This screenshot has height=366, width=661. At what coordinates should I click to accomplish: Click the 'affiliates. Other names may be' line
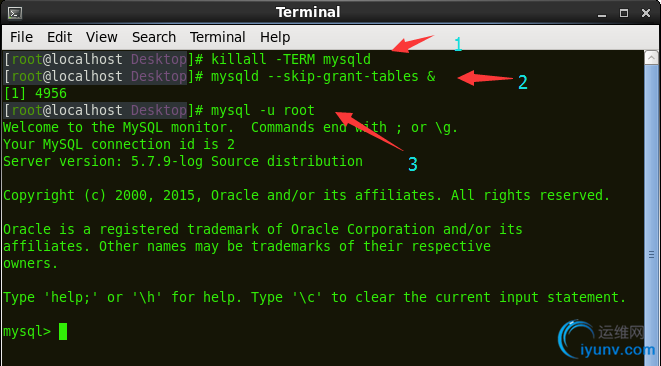point(247,246)
